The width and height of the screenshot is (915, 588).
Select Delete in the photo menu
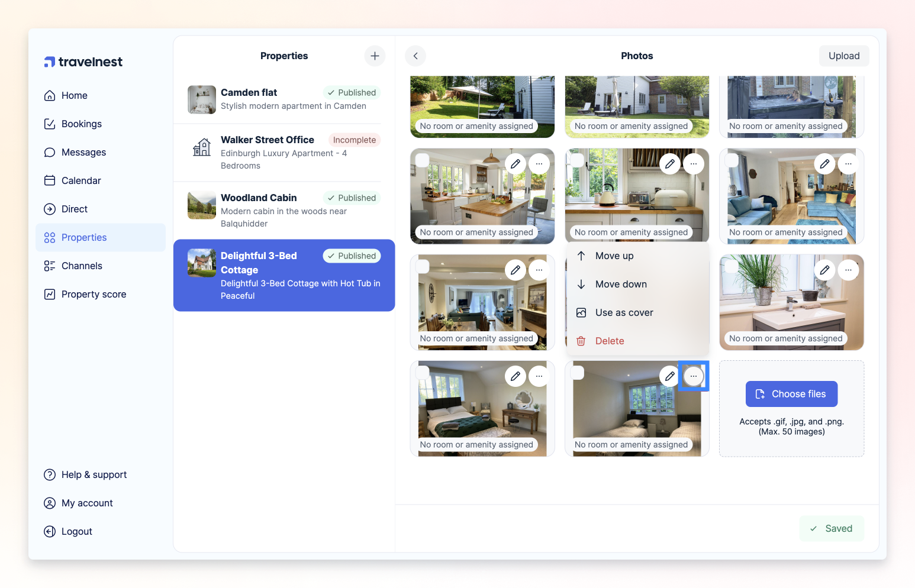[610, 341]
